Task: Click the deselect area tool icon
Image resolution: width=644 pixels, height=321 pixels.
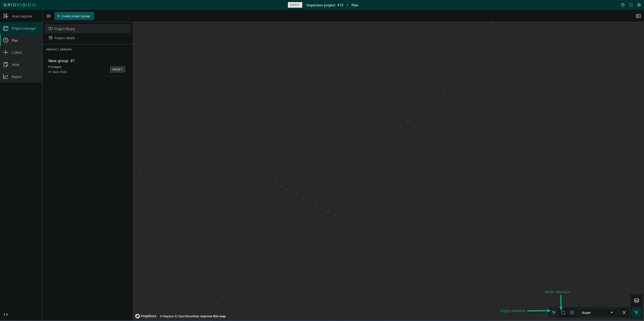Action: [x=572, y=312]
